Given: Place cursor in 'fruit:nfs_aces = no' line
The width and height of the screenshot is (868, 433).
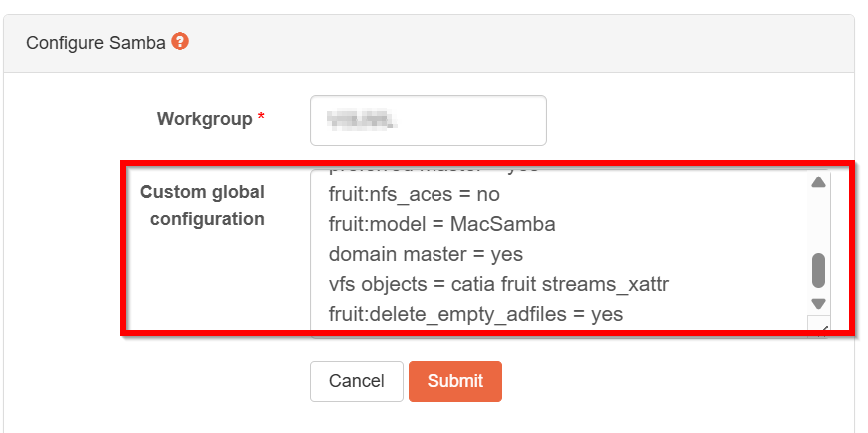Looking at the screenshot, I should pos(414,194).
